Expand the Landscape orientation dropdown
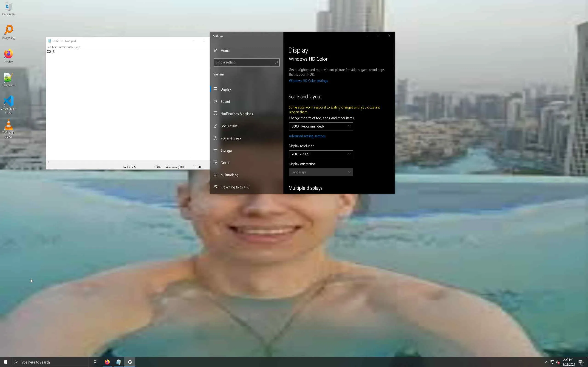Image resolution: width=588 pixels, height=367 pixels. pos(321,172)
